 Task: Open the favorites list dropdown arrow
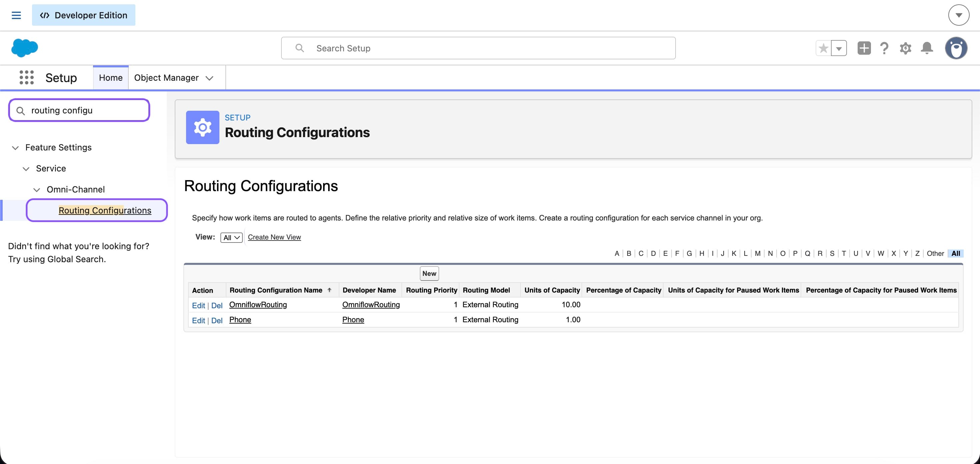click(839, 48)
